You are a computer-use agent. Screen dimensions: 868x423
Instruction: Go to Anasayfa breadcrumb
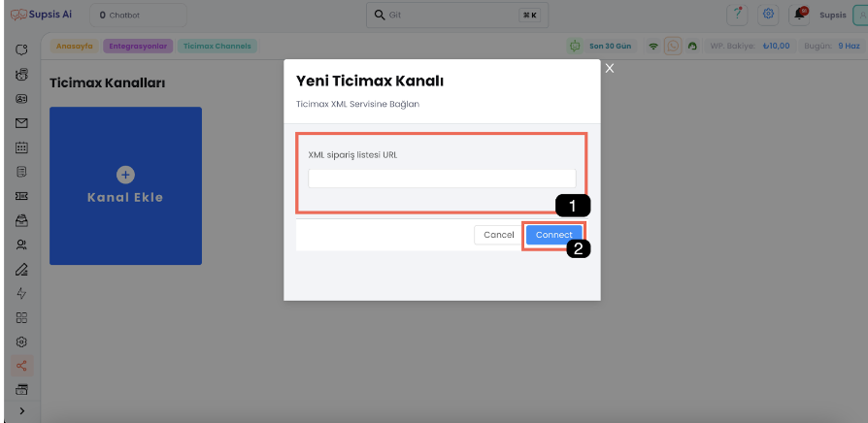point(75,46)
